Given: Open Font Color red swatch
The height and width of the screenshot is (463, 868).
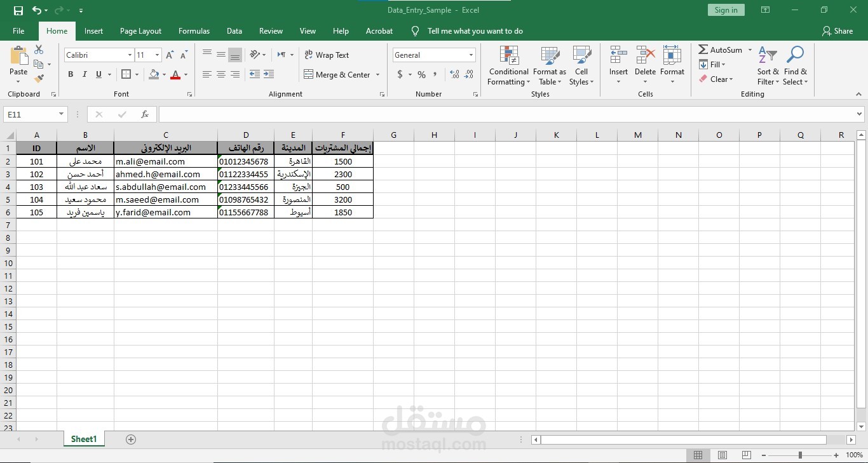Looking at the screenshot, I should click(x=175, y=74).
